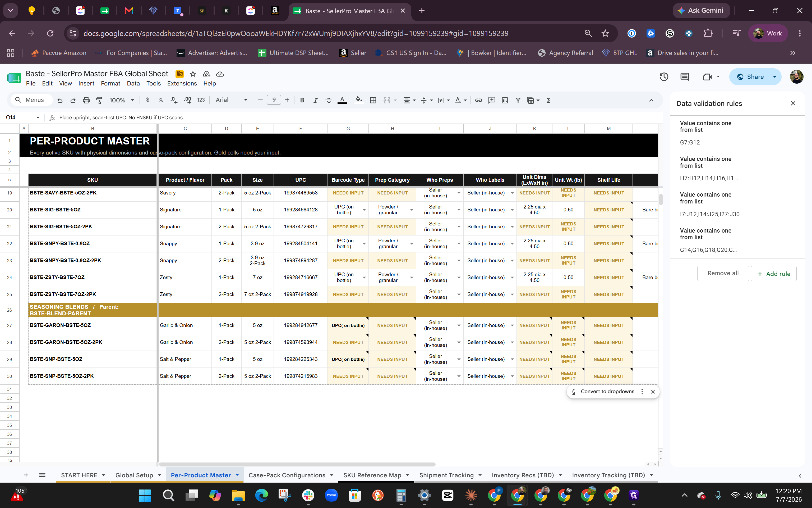Viewport: 812px width, 508px height.
Task: Format as currency with dollar icon
Action: point(148,100)
